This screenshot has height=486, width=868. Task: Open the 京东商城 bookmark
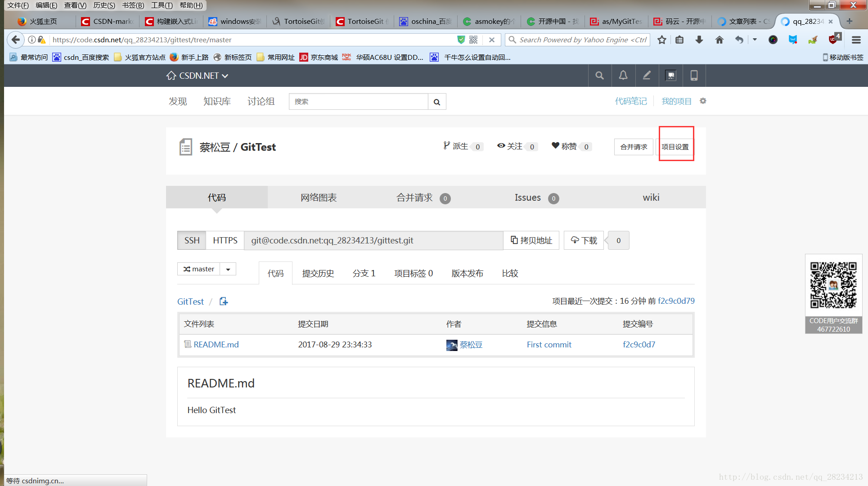point(319,57)
